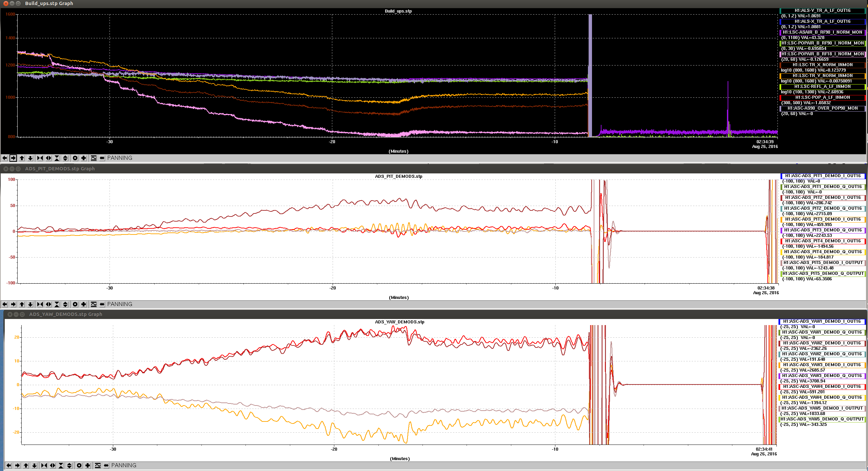Click outward left-right triangles icon in ADS_YAW_DEMODS toolbar
The height and width of the screenshot is (471, 868).
click(53, 466)
